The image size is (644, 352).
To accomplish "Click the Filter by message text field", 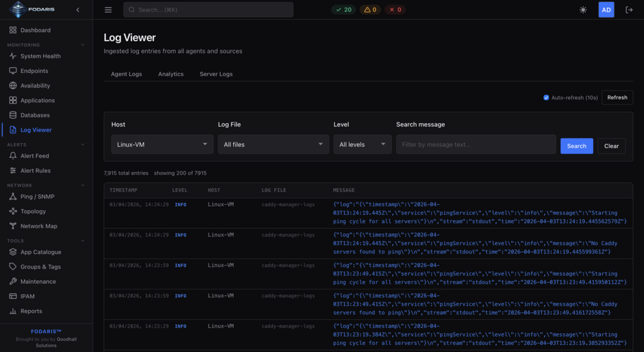I will 476,144.
